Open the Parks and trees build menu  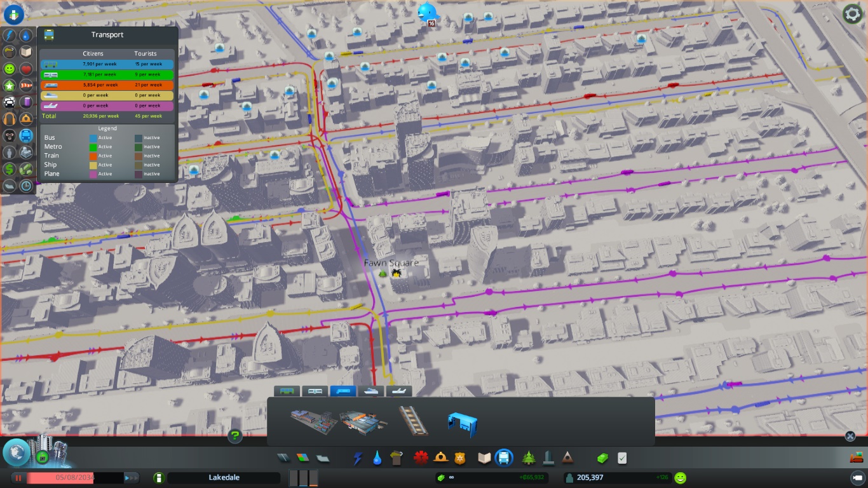click(528, 458)
